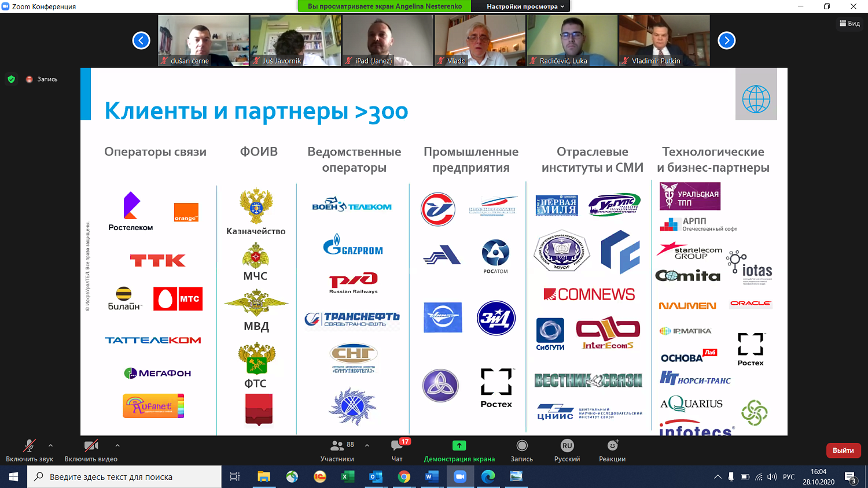Expand audio options arrow beside microphone

click(x=51, y=445)
